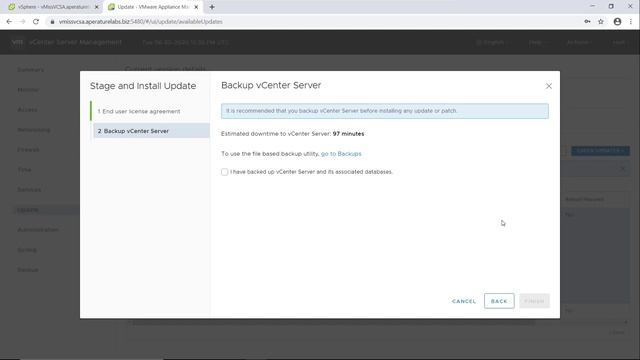The width and height of the screenshot is (640, 360).
Task: Minimize the browser window
Action: click(x=592, y=7)
